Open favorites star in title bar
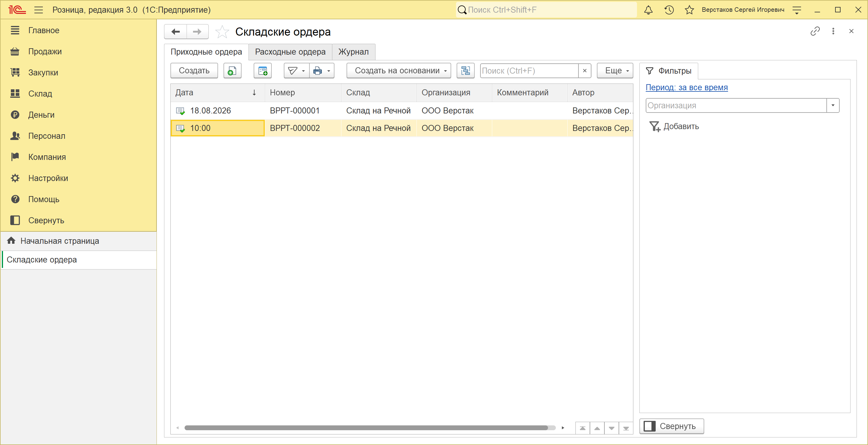Screen dimensions: 868x445 689,10
